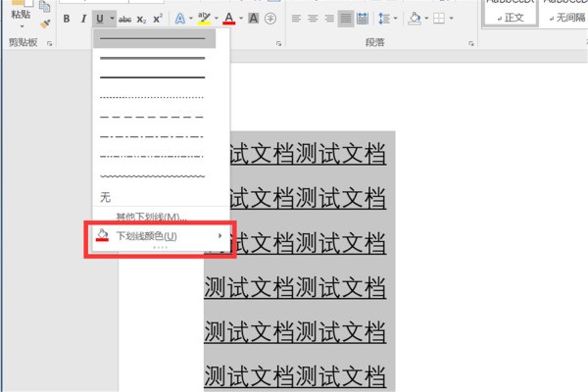The height and width of the screenshot is (392, 588).
Task: Apply Italic formatting to the text
Action: (x=83, y=19)
